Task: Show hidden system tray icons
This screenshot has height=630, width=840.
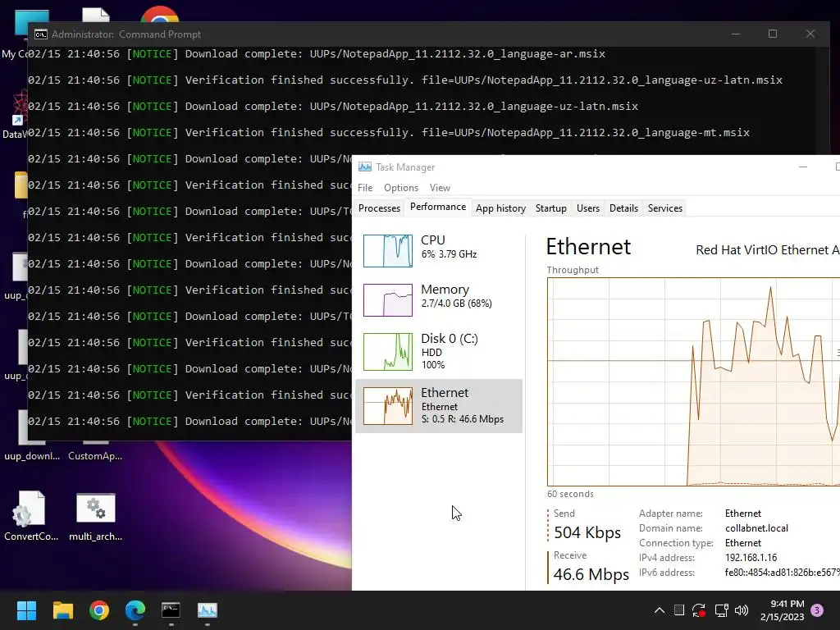Action: pos(660,610)
